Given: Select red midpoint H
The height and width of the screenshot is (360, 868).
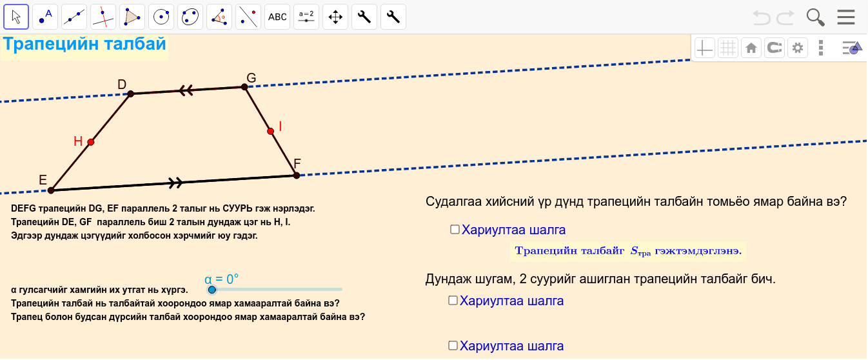Looking at the screenshot, I should 91,142.
